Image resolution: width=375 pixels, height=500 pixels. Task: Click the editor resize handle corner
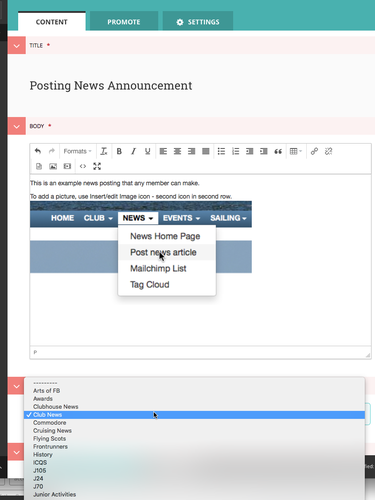pyautogui.click(x=368, y=355)
